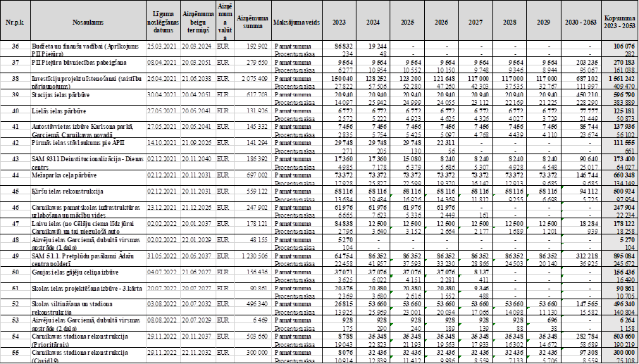The height and width of the screenshot is (364, 639).
Task: Click end date '21.06.2038' cell
Action: click(198, 79)
